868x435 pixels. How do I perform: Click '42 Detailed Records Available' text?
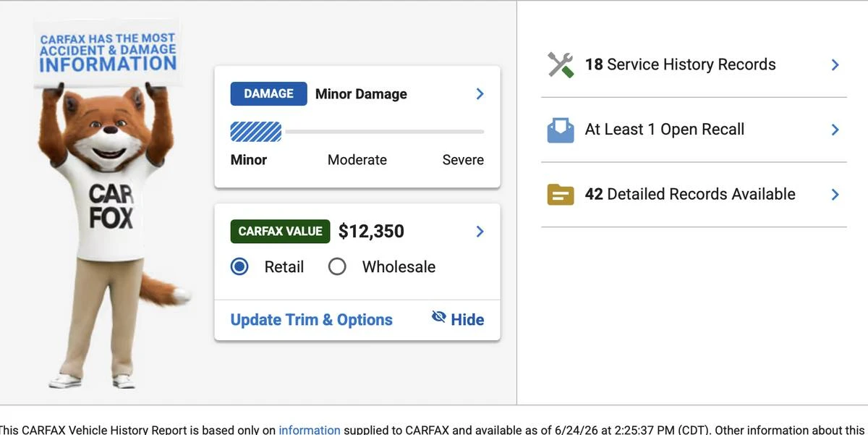[690, 194]
